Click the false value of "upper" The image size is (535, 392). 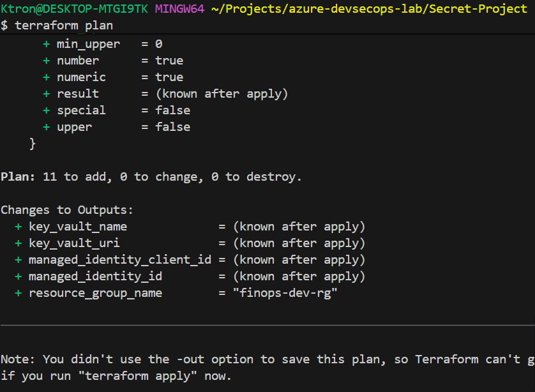(x=172, y=127)
